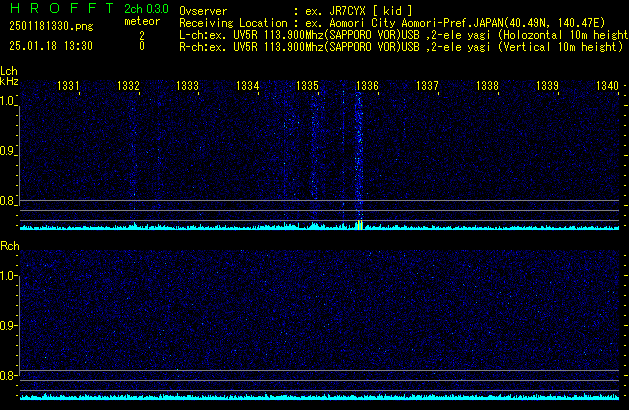Select the 1334 time marker

248,86
